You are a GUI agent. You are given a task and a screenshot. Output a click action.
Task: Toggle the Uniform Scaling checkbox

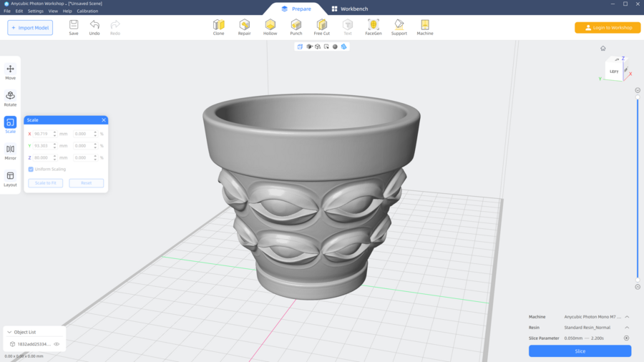pyautogui.click(x=31, y=170)
